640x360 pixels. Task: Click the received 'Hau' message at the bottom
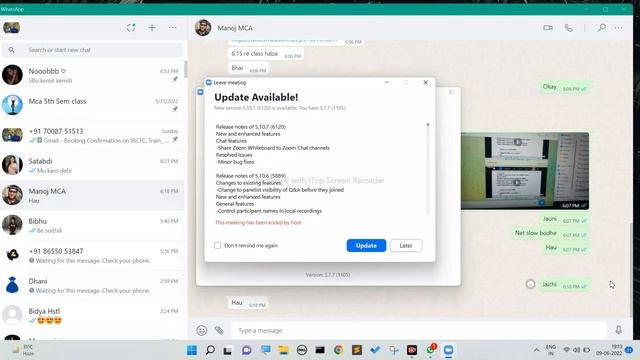[247, 303]
